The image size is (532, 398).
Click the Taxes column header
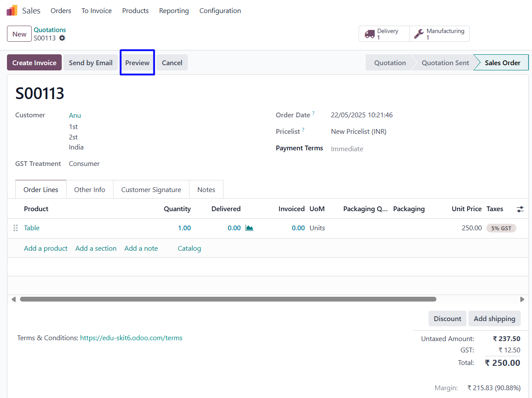[x=495, y=209]
